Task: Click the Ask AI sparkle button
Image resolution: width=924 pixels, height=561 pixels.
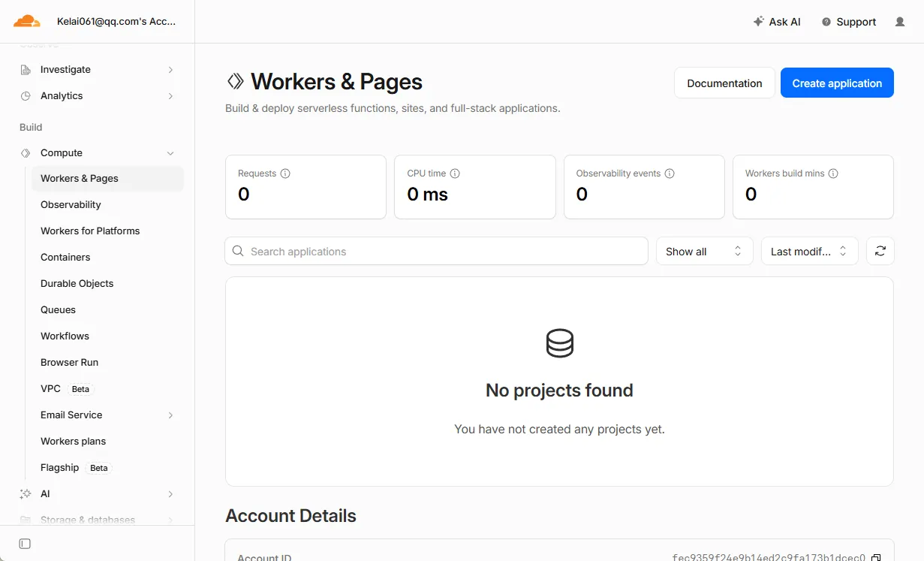Action: [x=777, y=22]
